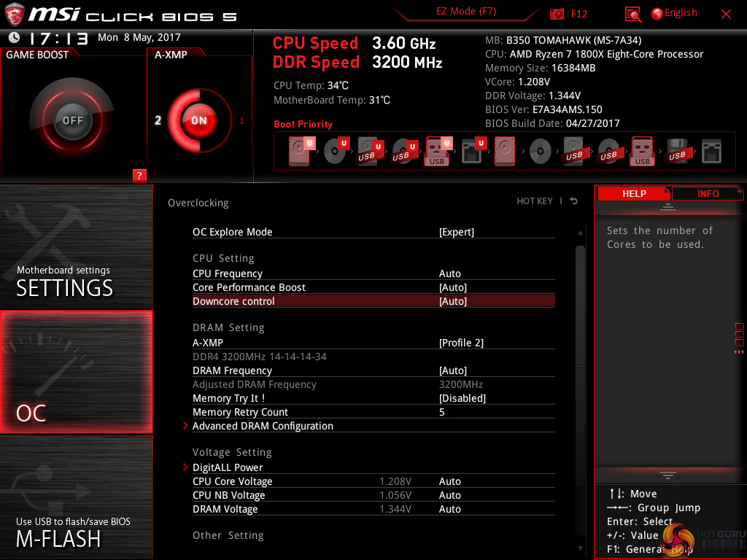Expand DigitALL Power submenu

coord(373,467)
